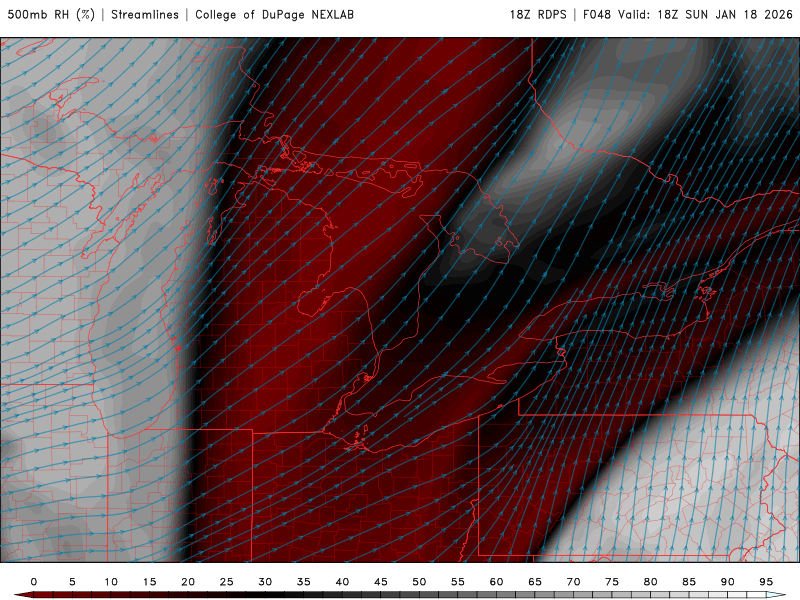The image size is (800, 600).
Task: Click "College of DuPage NEXLAB" text
Action: pyautogui.click(x=274, y=14)
